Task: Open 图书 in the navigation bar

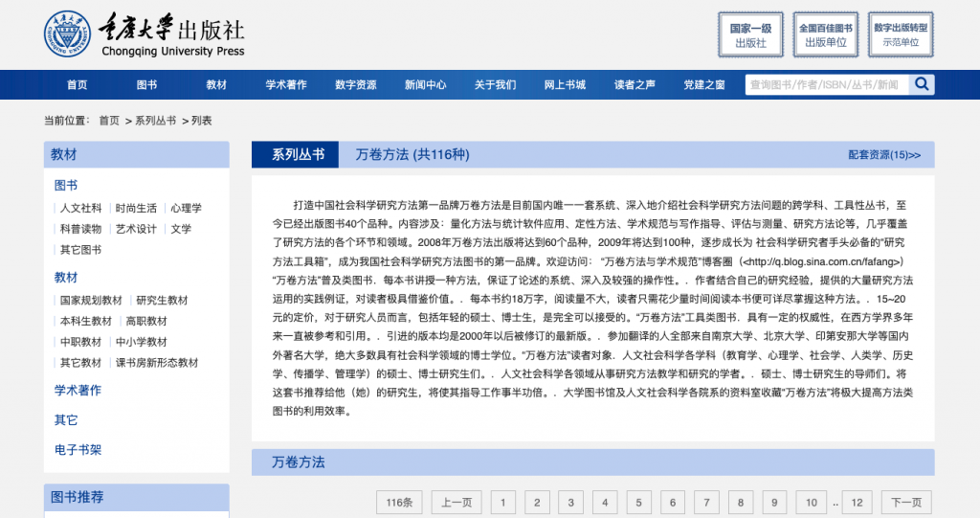Action: 146,84
